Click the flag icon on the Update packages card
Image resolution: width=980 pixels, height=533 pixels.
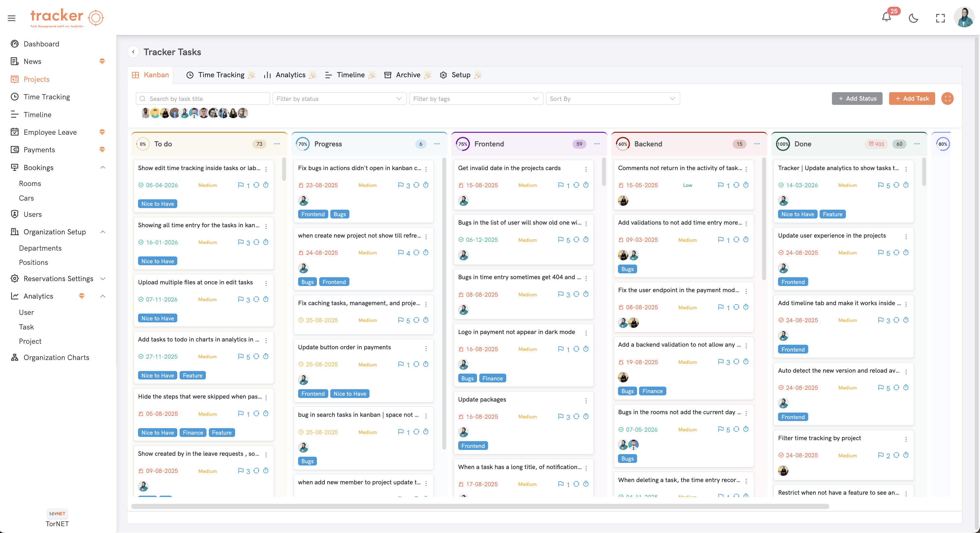pos(561,416)
